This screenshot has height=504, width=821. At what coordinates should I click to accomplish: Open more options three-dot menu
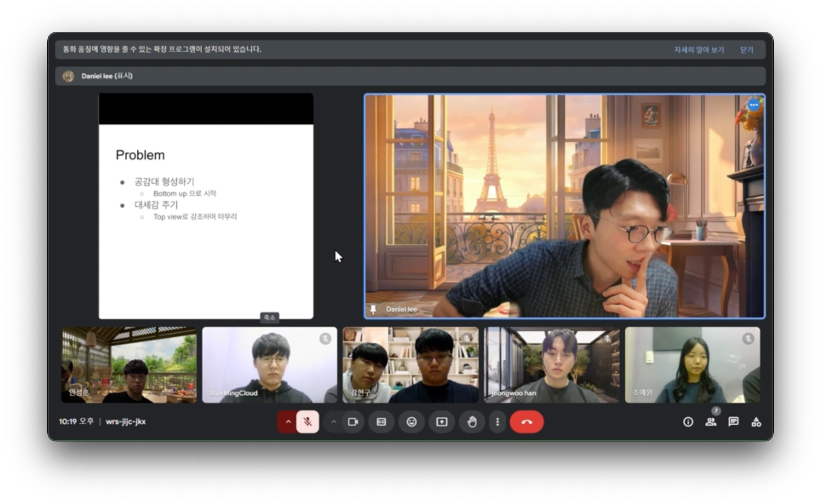point(497,422)
